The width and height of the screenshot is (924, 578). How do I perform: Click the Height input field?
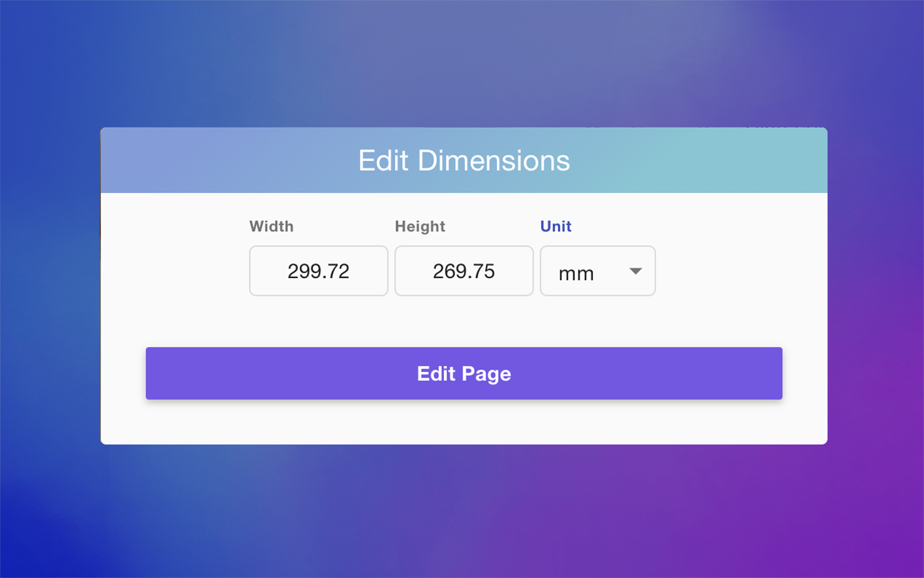pyautogui.click(x=464, y=271)
